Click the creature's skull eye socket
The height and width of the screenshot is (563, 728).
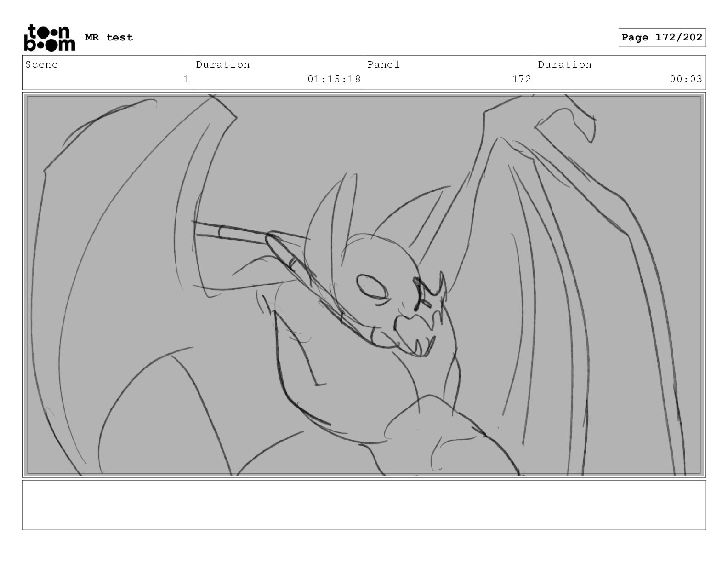[371, 287]
